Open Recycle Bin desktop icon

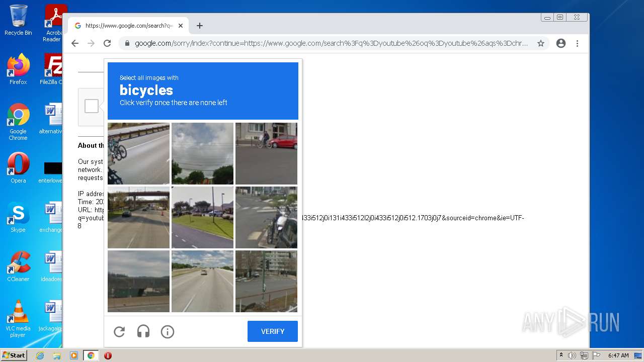18,20
